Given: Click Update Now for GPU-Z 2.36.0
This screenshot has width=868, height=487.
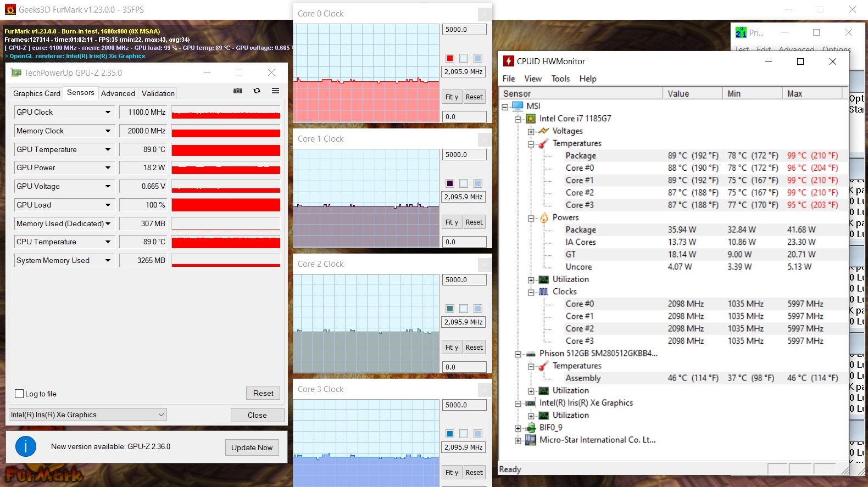Looking at the screenshot, I should click(x=252, y=447).
